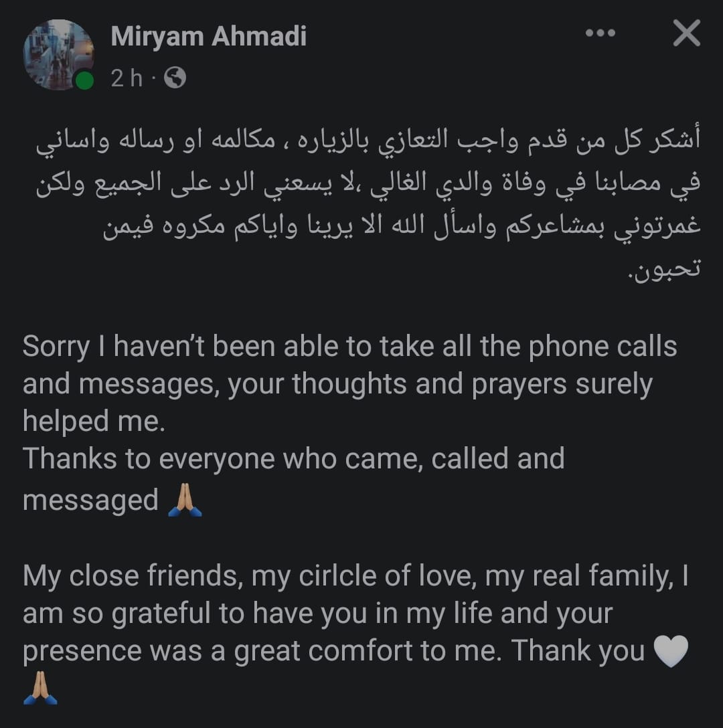
Task: Click the "am so grateful to have you" line
Action: (317, 614)
